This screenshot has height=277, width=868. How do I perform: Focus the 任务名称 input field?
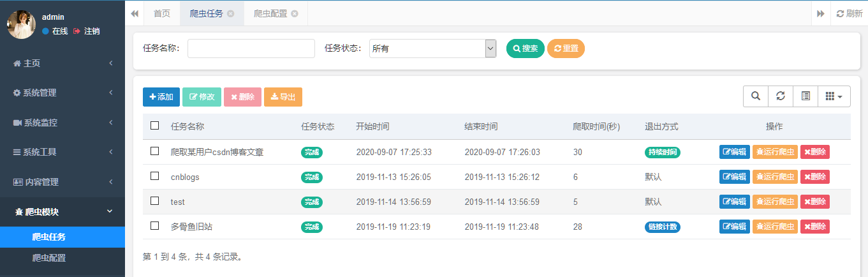point(251,49)
